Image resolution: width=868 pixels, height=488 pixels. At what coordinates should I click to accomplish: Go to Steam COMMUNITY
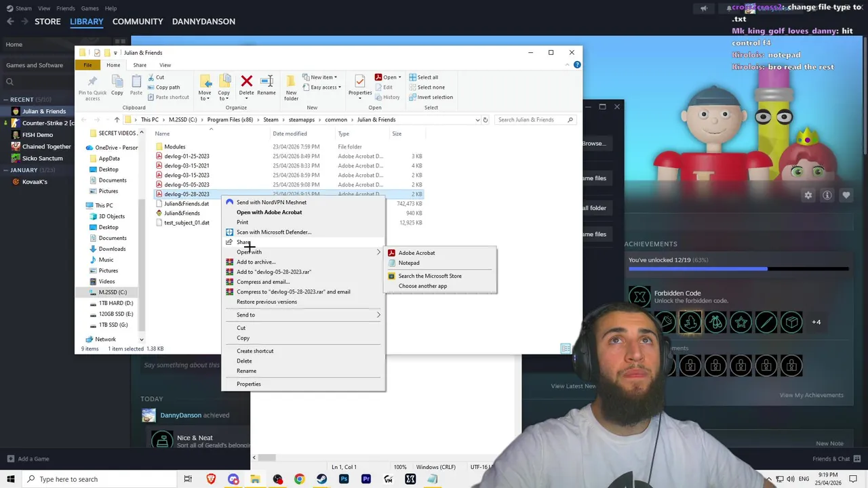click(138, 22)
